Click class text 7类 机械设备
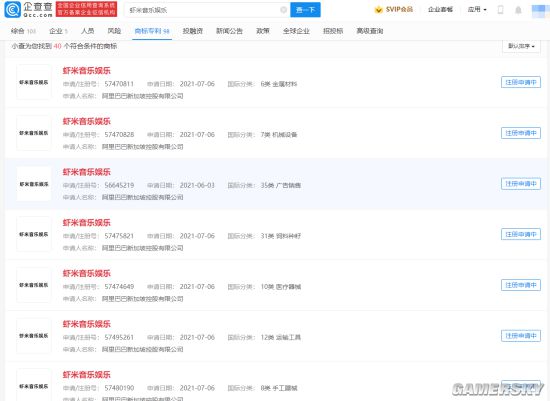 [x=279, y=135]
